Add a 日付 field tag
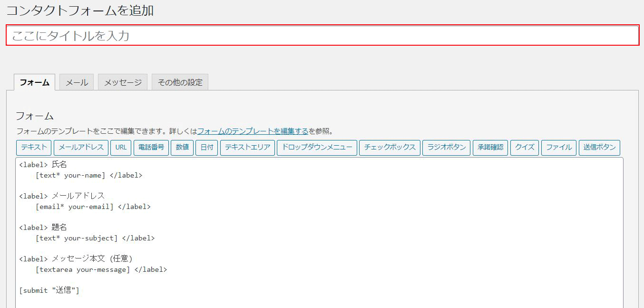The width and height of the screenshot is (644, 308). pyautogui.click(x=207, y=148)
